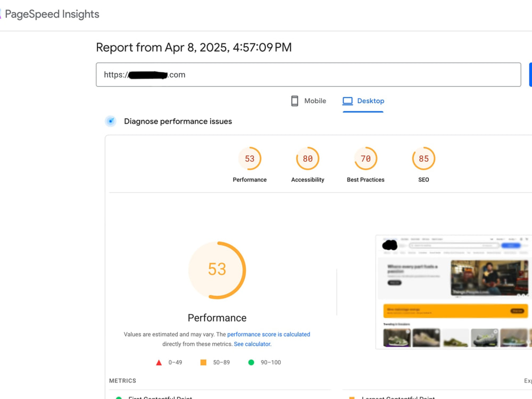This screenshot has height=399, width=532.
Task: Click the desktop laptop icon
Action: click(x=347, y=101)
